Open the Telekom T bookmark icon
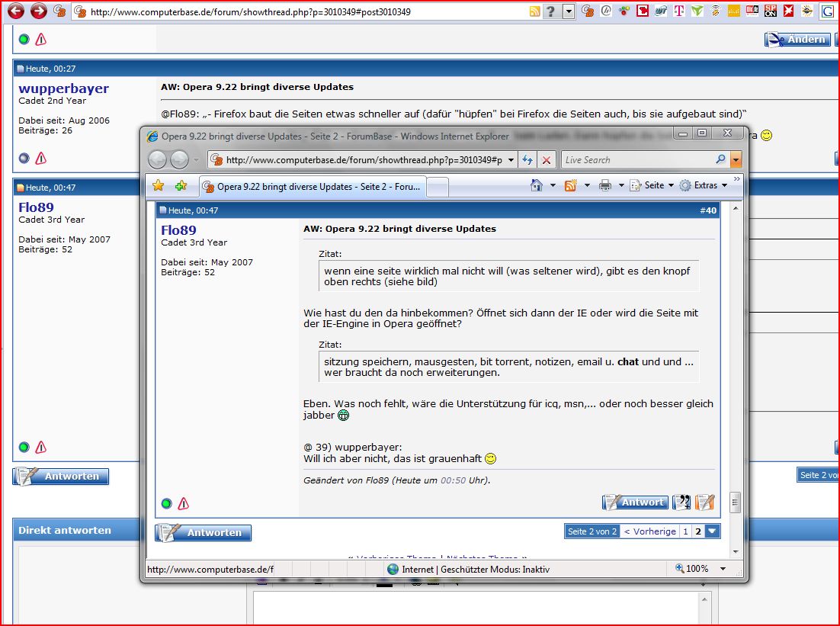840x626 pixels. tap(678, 11)
